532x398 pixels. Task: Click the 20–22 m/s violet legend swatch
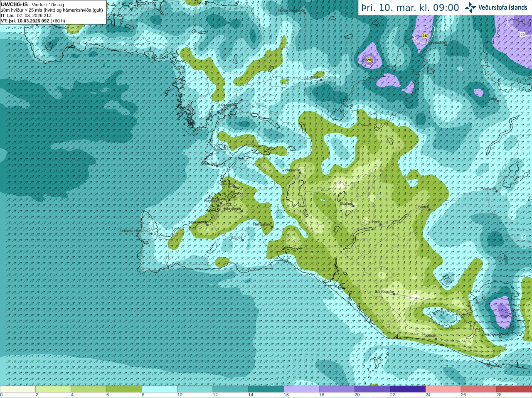coord(372,389)
